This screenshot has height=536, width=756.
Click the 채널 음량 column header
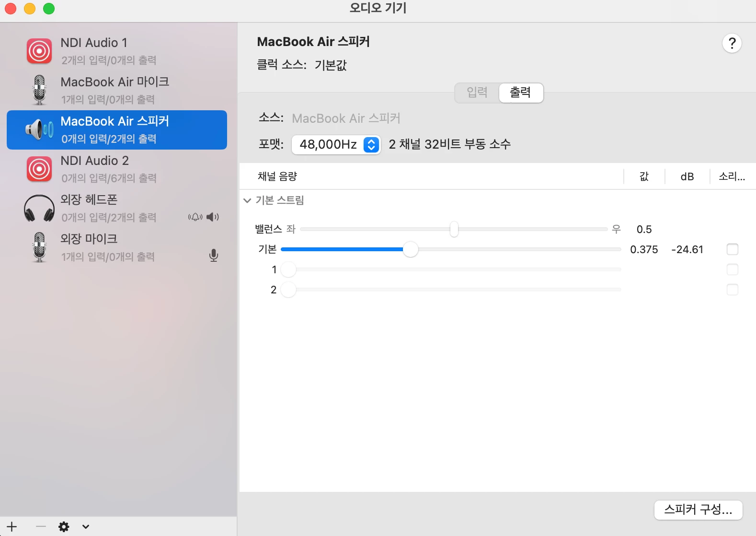(x=277, y=176)
